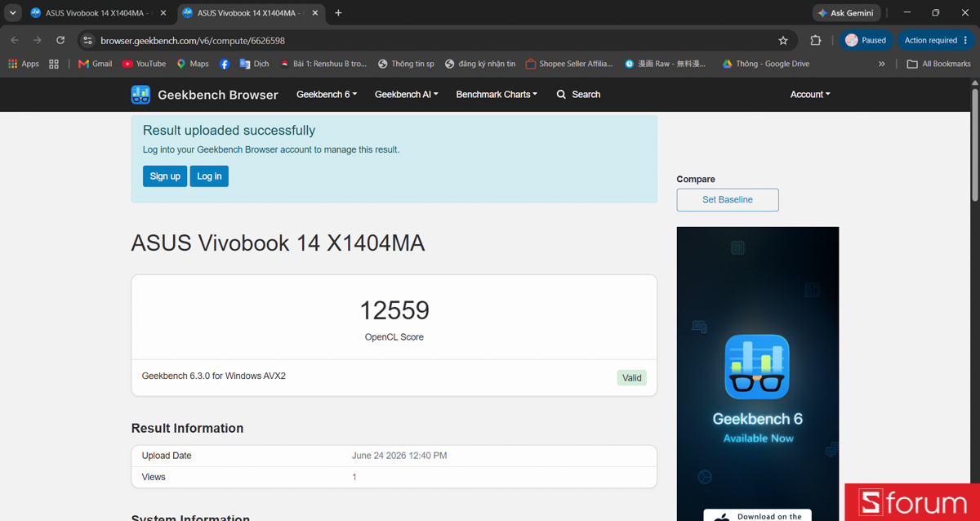This screenshot has height=521, width=980.
Task: Open Facebook bookmark icon
Action: (225, 64)
